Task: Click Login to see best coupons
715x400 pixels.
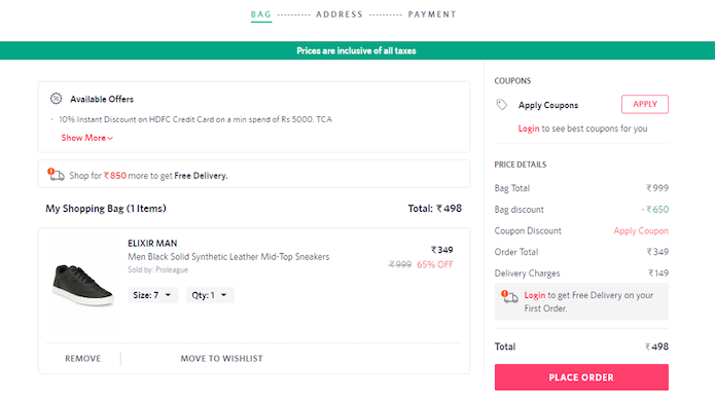Action: coord(528,128)
